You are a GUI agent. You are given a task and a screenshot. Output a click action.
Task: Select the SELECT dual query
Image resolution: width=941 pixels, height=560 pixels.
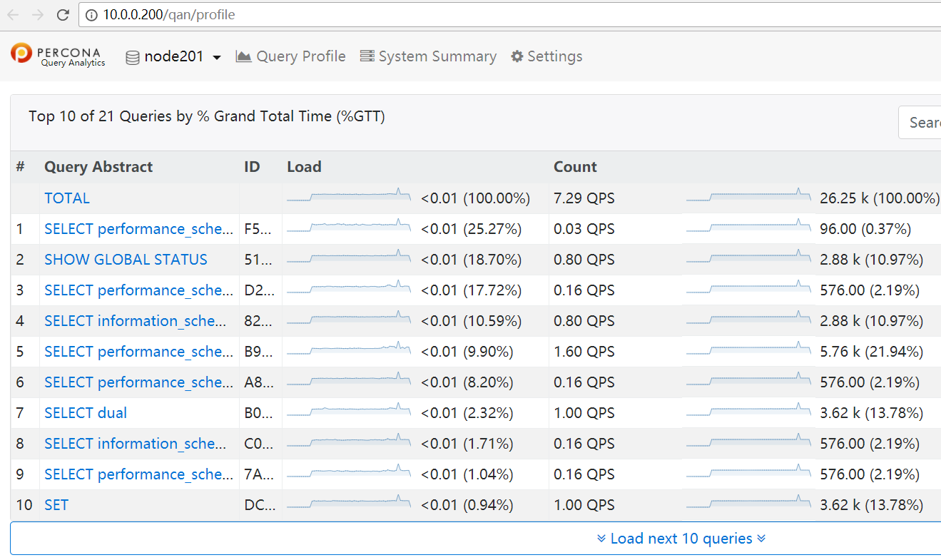coord(85,412)
